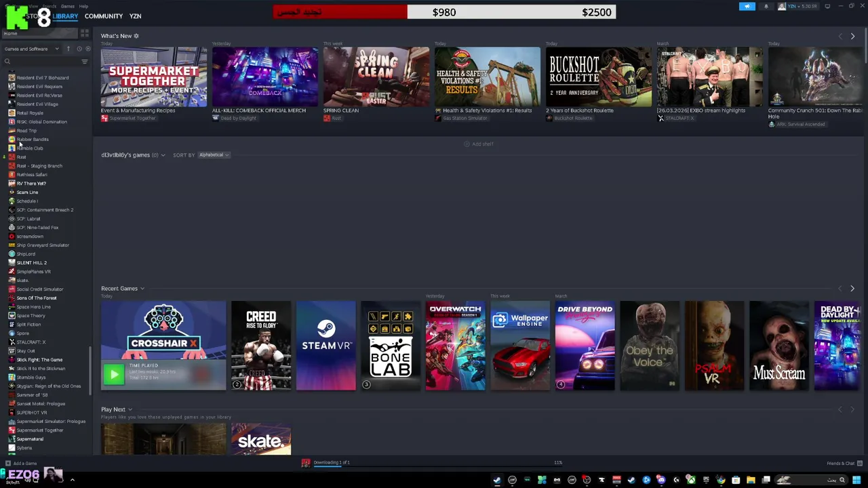Screen dimensions: 868x488
Task: Expand the Recent Games dropdown chevron
Action: [142, 289]
